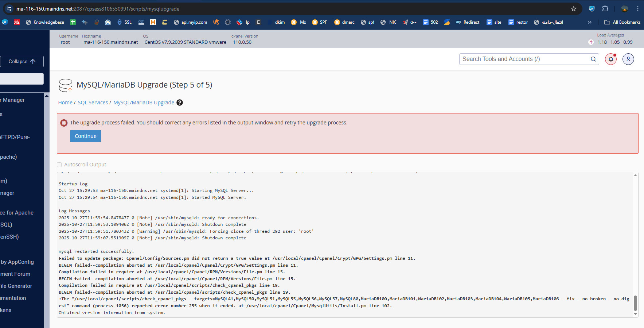Click the load averages arrow icon
The height and width of the screenshot is (328, 644).
(x=591, y=42)
